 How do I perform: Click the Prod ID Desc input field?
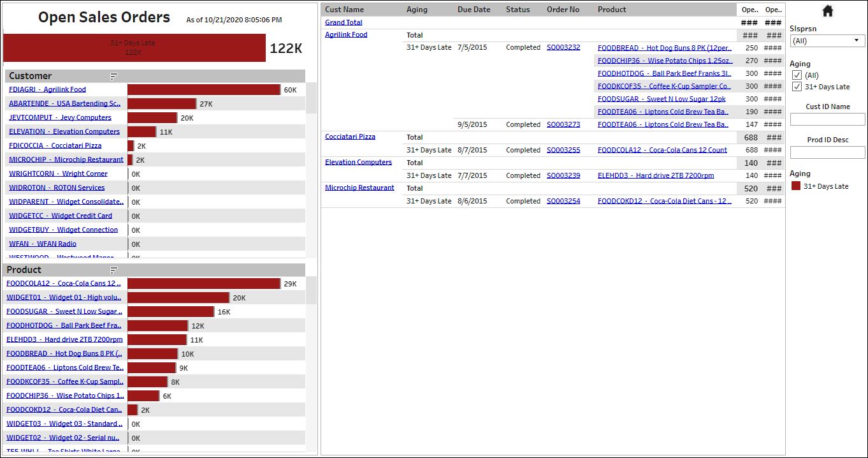[x=827, y=152]
